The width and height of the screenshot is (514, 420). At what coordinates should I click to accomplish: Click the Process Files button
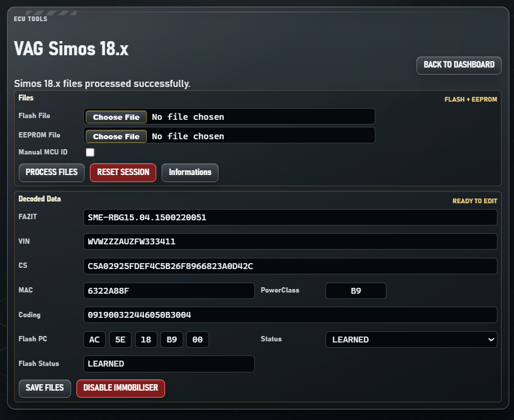[x=52, y=173]
